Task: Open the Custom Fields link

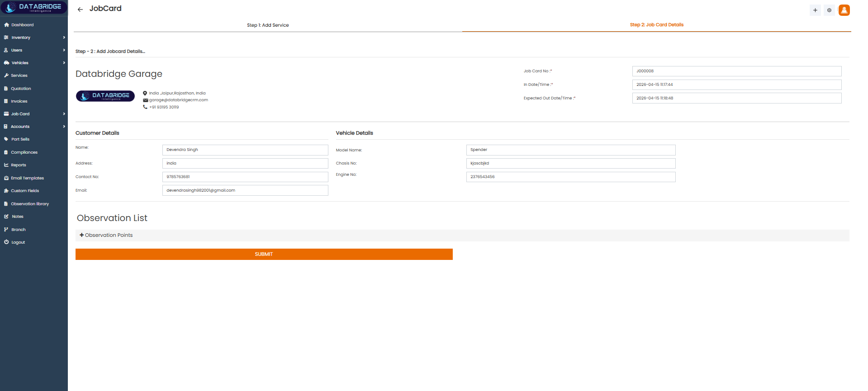Action: click(25, 191)
